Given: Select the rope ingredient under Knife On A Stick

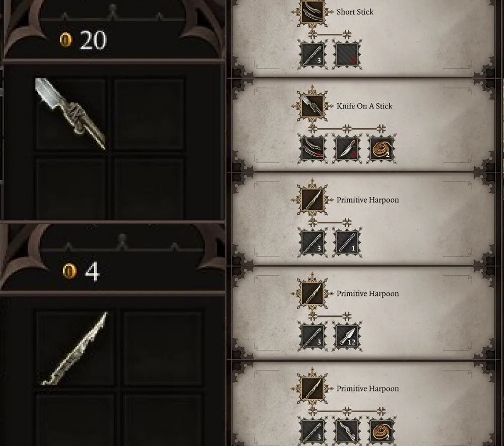Looking at the screenshot, I should (381, 149).
